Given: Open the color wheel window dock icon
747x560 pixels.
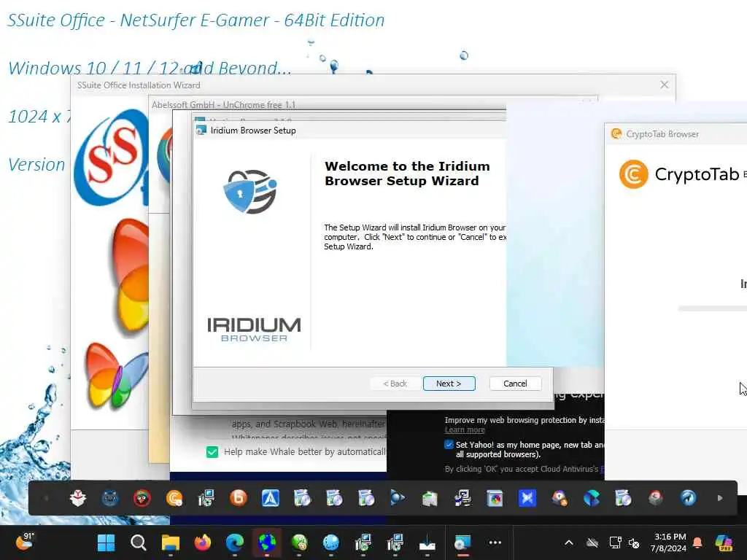Looking at the screenshot, I should click(x=495, y=498).
